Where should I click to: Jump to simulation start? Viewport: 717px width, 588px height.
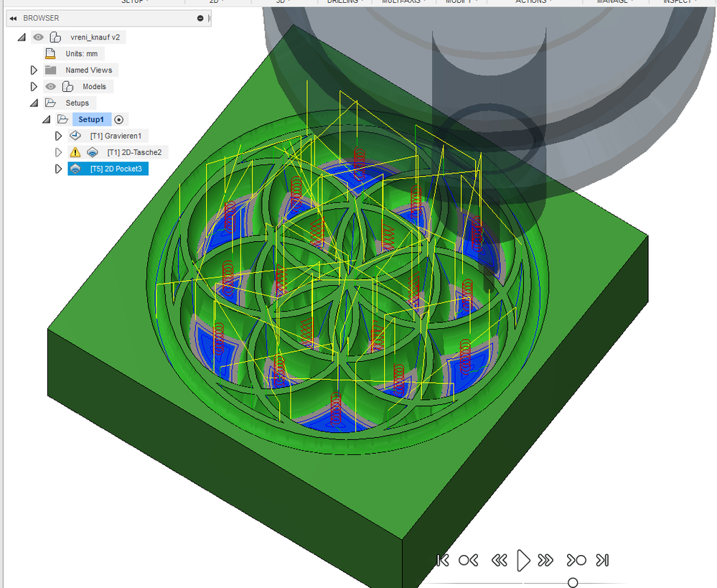pyautogui.click(x=443, y=560)
